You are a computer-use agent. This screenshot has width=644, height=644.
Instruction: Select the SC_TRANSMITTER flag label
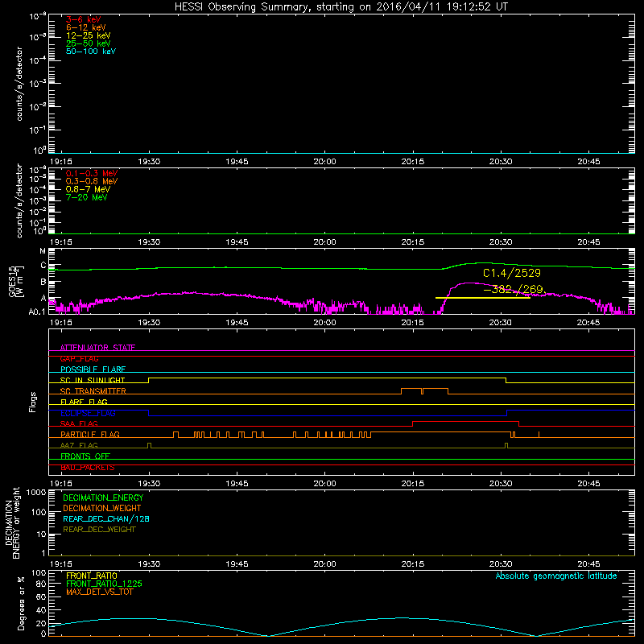93,391
